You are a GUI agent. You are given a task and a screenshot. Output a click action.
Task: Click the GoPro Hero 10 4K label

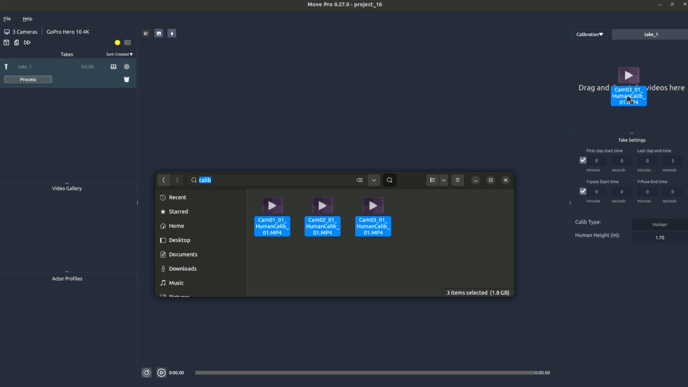coord(68,32)
